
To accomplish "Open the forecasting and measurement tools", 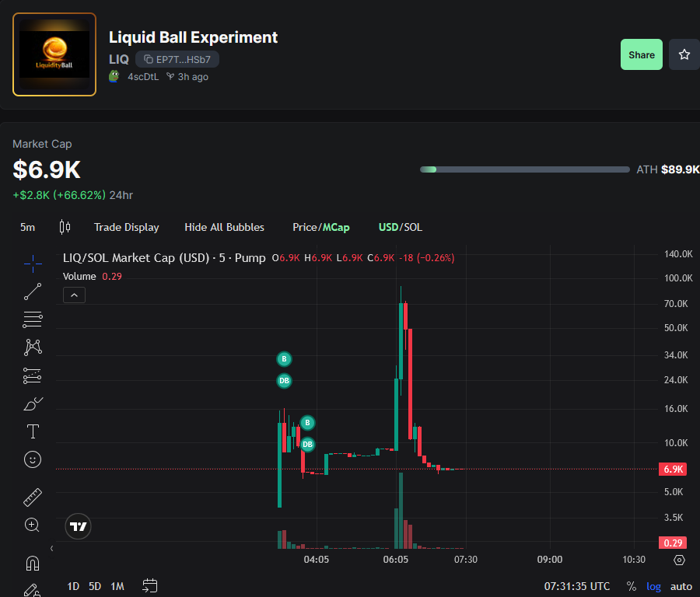I will pos(33,375).
